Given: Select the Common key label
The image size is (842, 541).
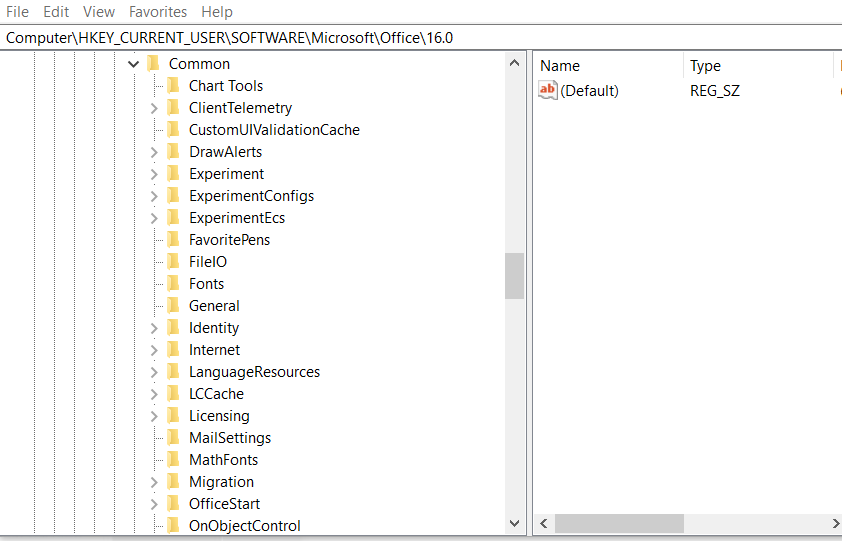Looking at the screenshot, I should tap(199, 64).
